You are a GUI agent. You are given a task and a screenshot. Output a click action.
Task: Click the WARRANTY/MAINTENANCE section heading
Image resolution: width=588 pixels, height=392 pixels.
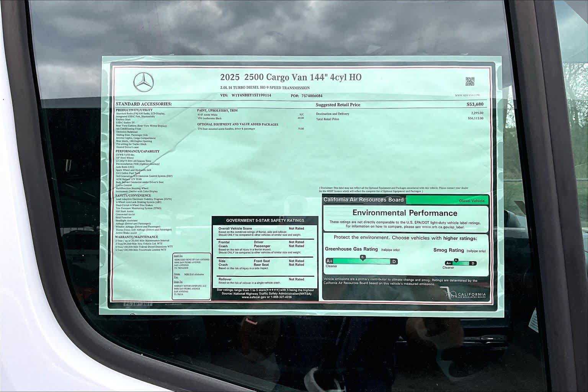pos(136,237)
